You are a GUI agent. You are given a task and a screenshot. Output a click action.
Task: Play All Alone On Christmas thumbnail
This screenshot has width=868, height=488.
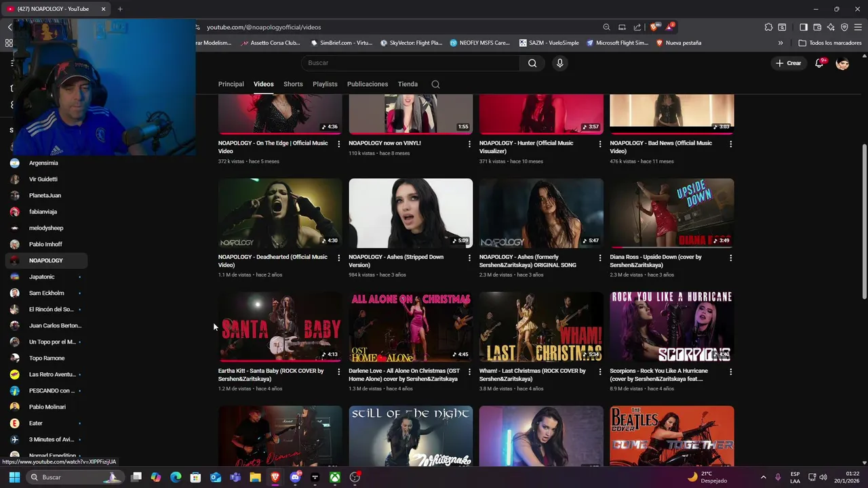point(410,327)
